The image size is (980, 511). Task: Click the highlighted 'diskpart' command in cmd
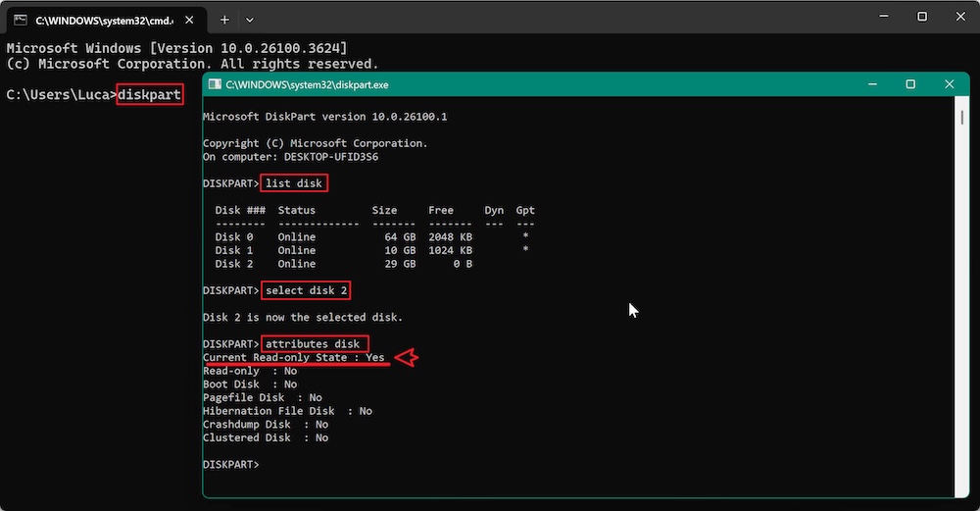pyautogui.click(x=149, y=95)
